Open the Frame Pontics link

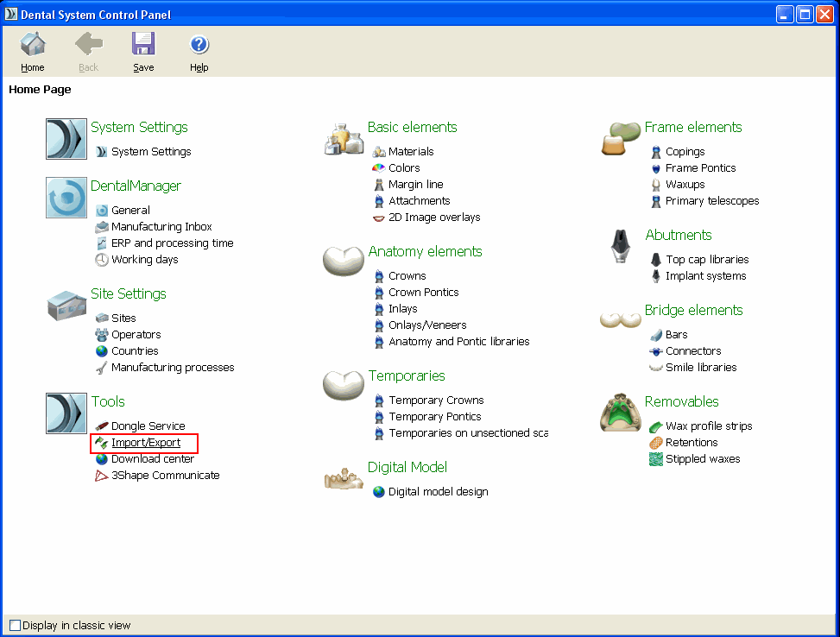point(701,168)
